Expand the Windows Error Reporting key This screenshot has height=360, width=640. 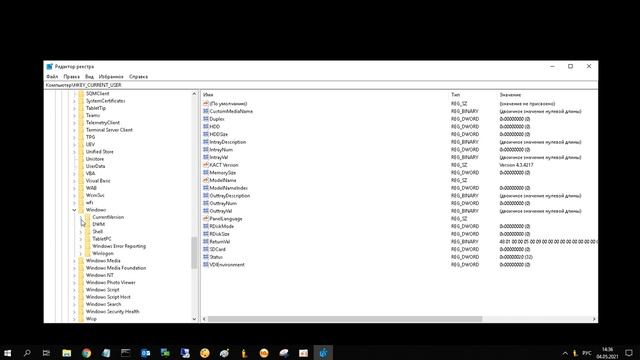81,247
